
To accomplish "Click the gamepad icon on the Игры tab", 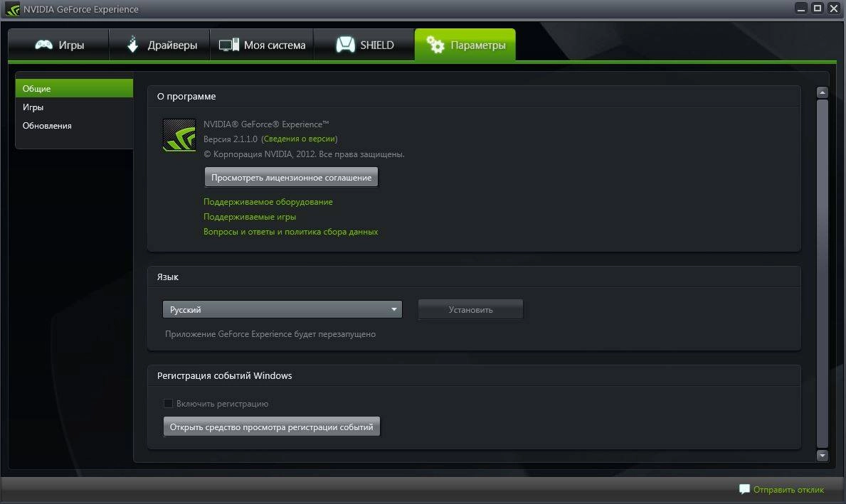I will point(43,45).
